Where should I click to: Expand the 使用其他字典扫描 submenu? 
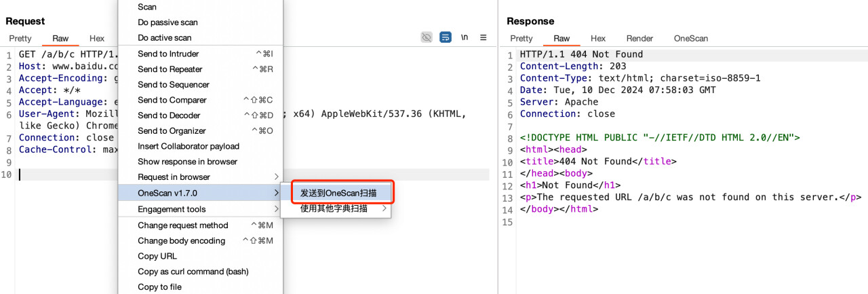tap(334, 208)
